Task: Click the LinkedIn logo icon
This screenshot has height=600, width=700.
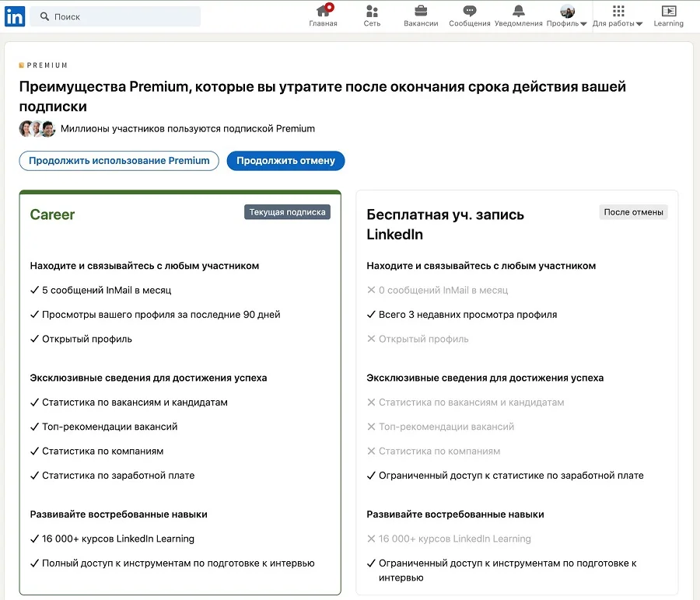Action: (x=15, y=16)
